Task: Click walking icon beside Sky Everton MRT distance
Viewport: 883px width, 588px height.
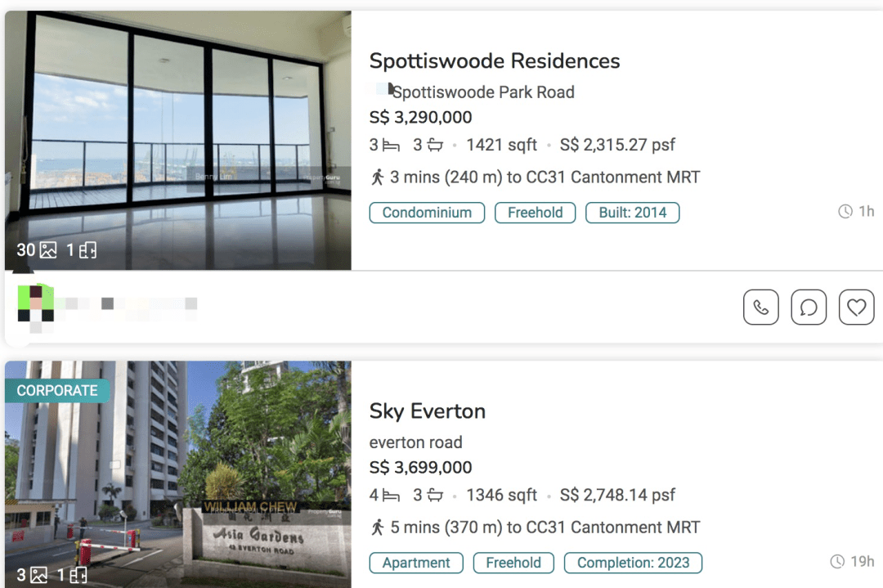Action: [377, 527]
